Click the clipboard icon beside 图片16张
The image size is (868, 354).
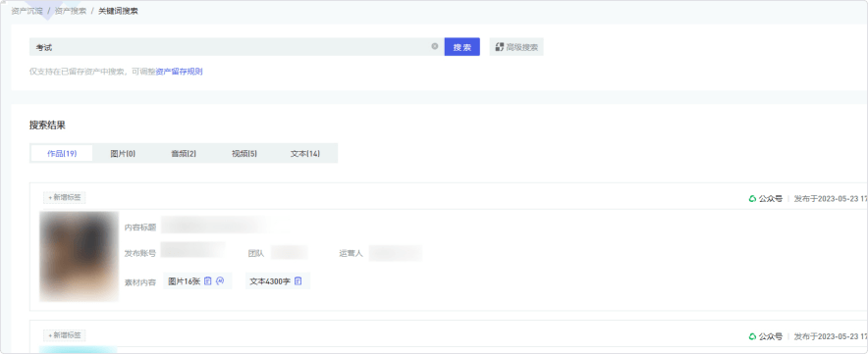(207, 281)
